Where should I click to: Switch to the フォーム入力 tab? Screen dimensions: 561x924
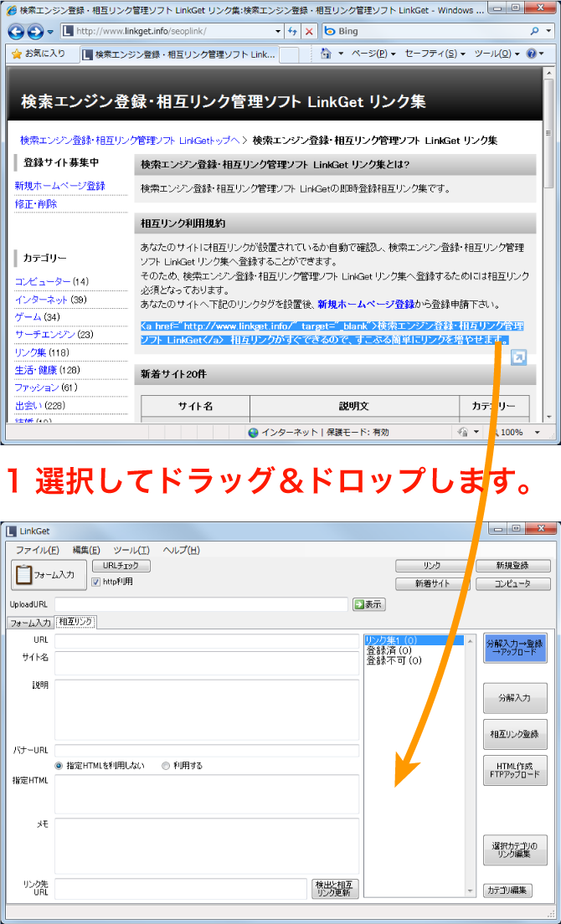point(30,623)
